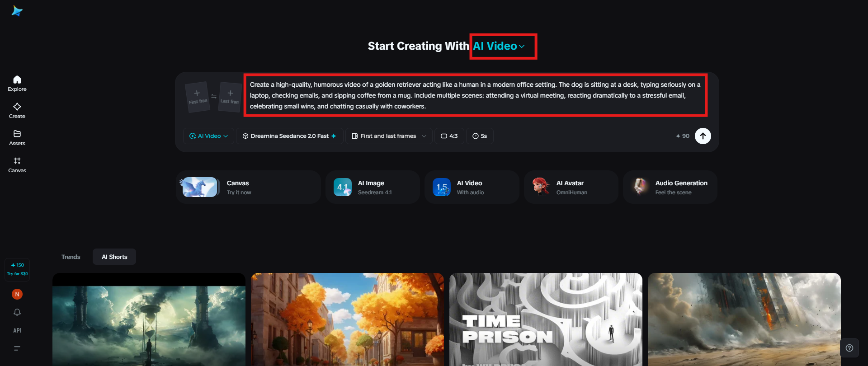Select the AI Shorts tab

click(114, 257)
